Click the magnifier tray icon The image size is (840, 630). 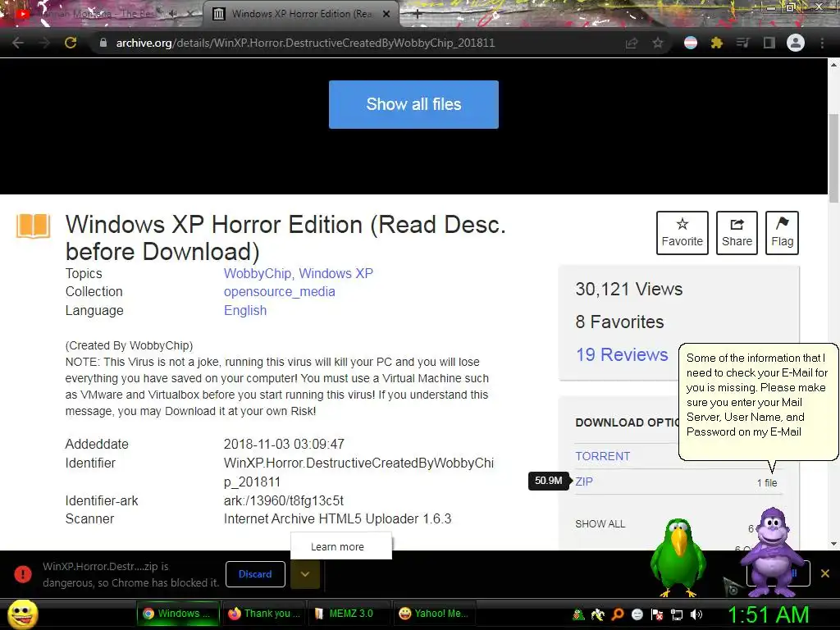click(x=618, y=614)
